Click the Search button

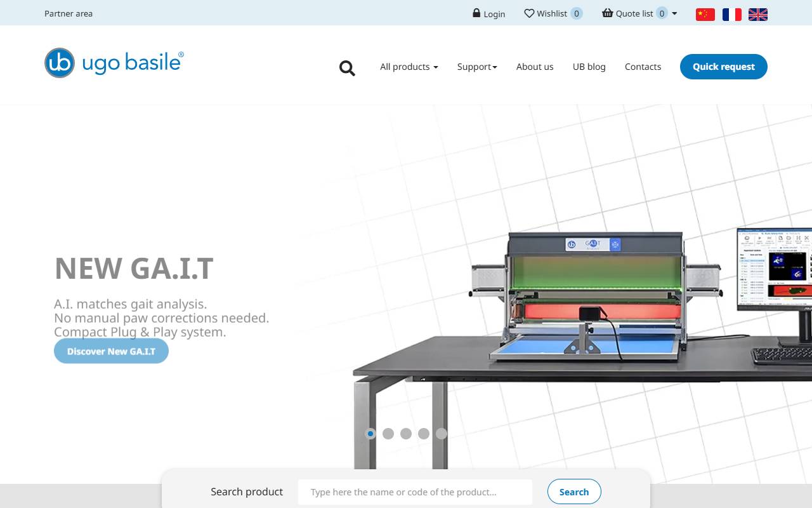pos(574,492)
